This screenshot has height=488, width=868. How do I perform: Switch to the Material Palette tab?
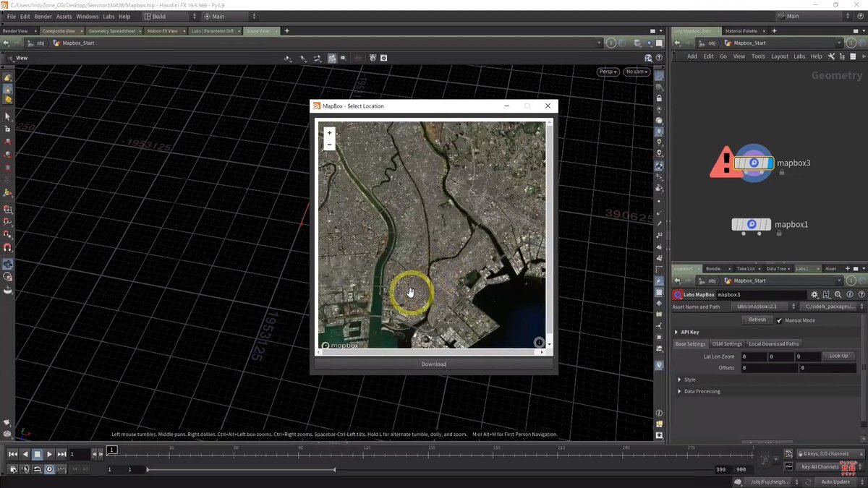pyautogui.click(x=741, y=31)
